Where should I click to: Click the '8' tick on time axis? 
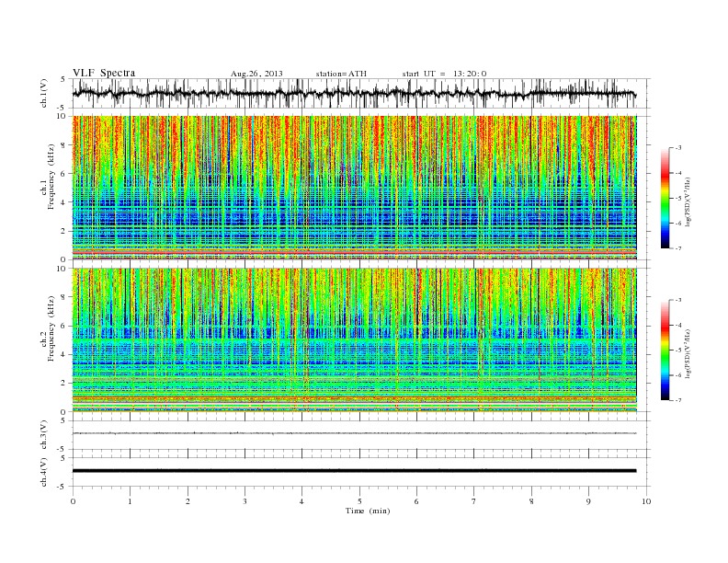pyautogui.click(x=531, y=501)
